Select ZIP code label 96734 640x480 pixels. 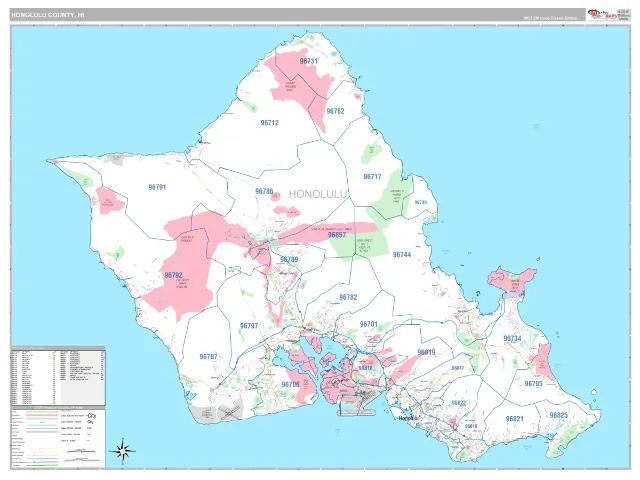click(512, 338)
